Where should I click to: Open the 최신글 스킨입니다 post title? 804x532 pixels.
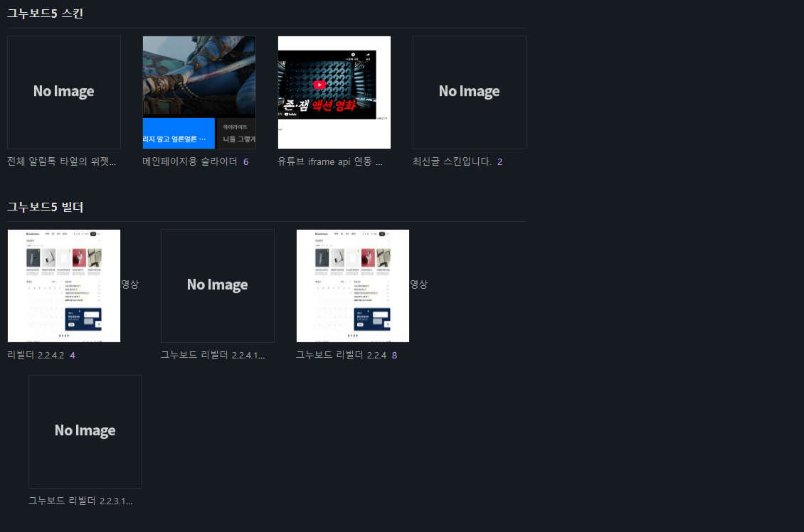[452, 161]
